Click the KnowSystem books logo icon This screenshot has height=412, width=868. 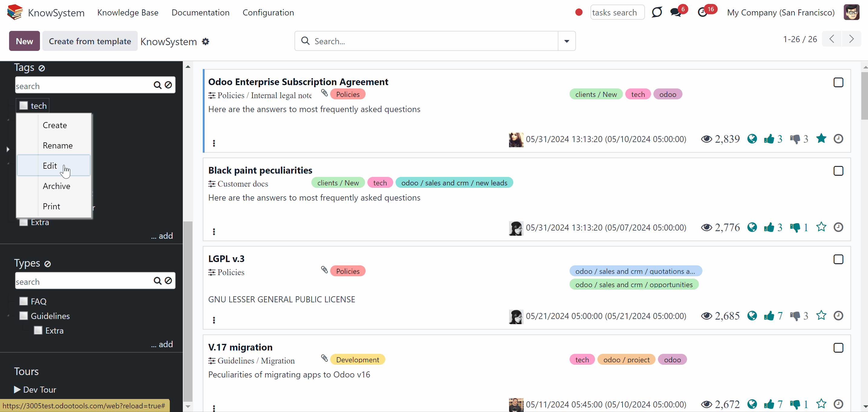pos(15,12)
